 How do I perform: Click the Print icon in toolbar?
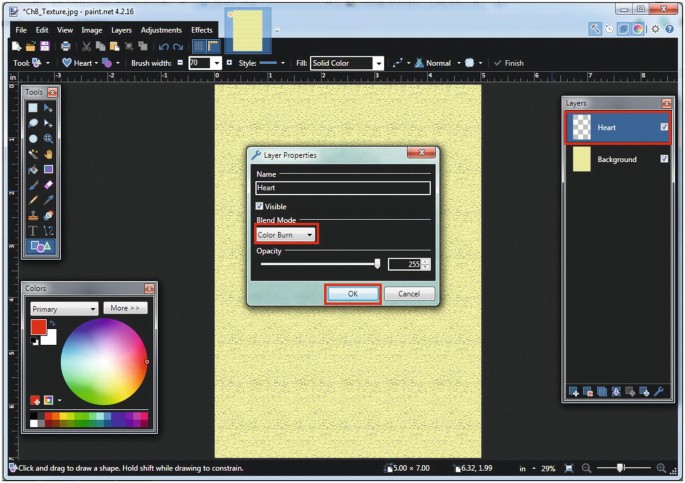pyautogui.click(x=65, y=46)
